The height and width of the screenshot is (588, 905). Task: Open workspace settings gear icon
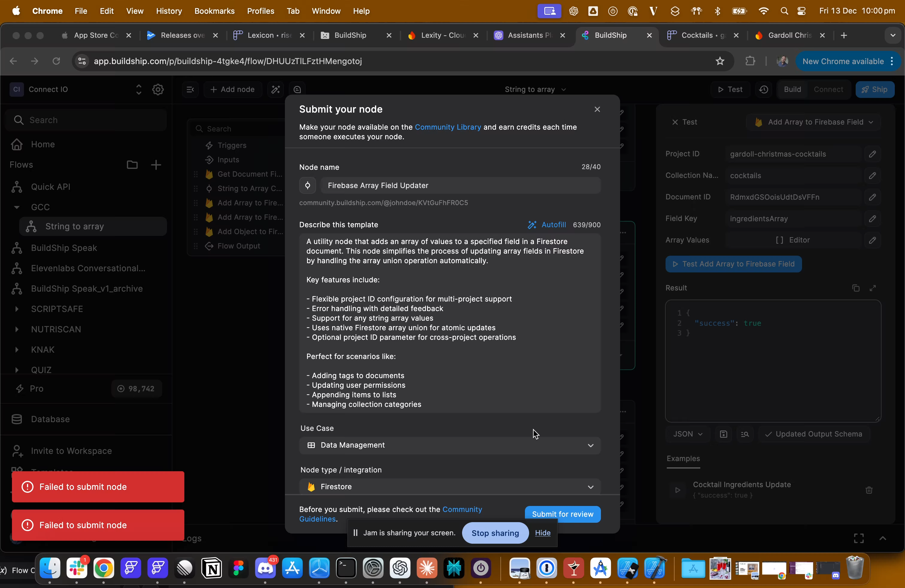coord(158,90)
